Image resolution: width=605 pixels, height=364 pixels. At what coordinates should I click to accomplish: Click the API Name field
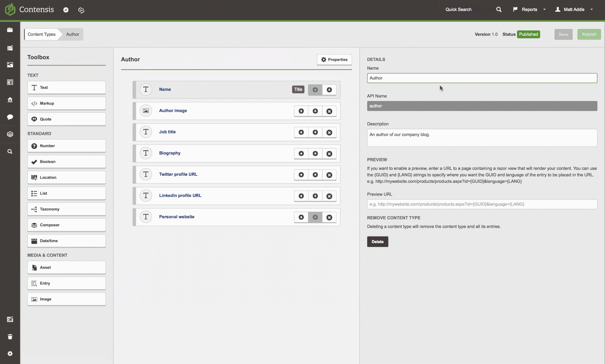(x=482, y=106)
